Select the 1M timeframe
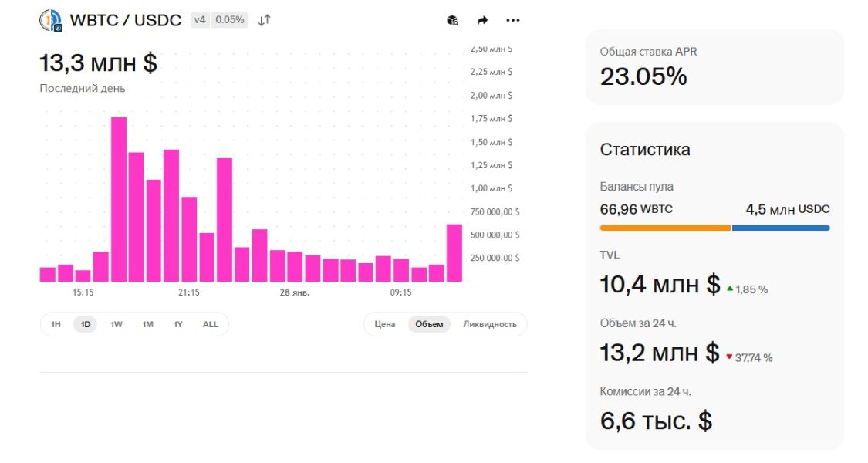This screenshot has height=463, width=868. (x=147, y=324)
